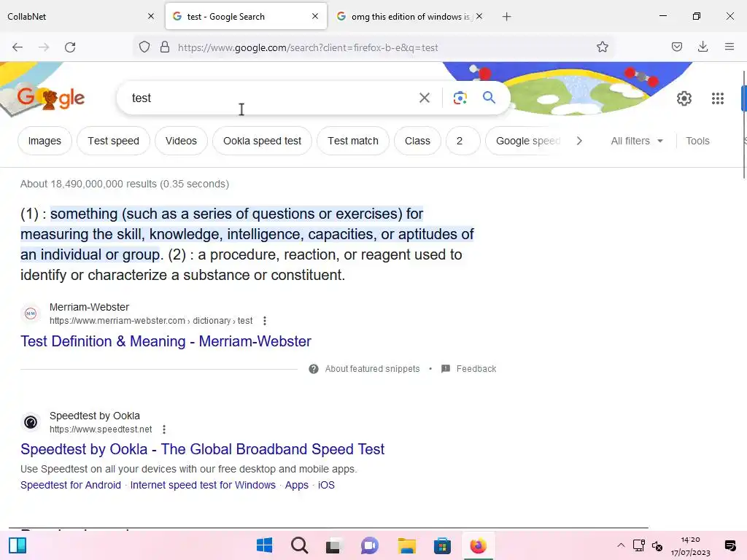747x560 pixels.
Task: Filter results by Videos
Action: coord(181,141)
